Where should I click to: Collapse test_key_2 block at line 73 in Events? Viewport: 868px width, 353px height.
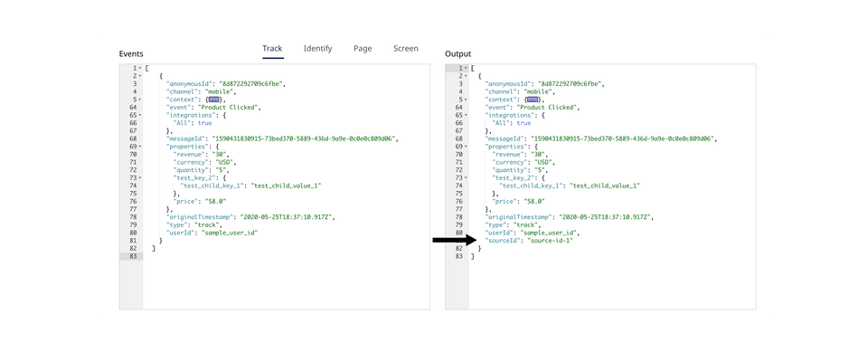click(x=140, y=178)
